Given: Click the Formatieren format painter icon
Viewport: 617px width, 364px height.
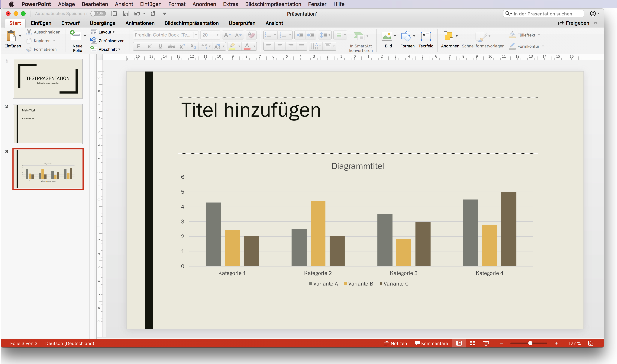Looking at the screenshot, I should pos(29,49).
